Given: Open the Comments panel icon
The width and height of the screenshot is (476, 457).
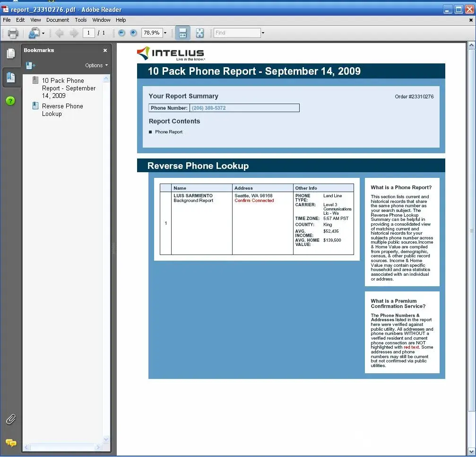Looking at the screenshot, I should (x=10, y=443).
